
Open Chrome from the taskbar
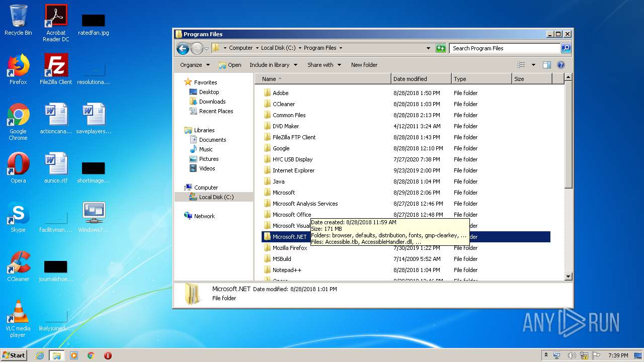[91, 355]
